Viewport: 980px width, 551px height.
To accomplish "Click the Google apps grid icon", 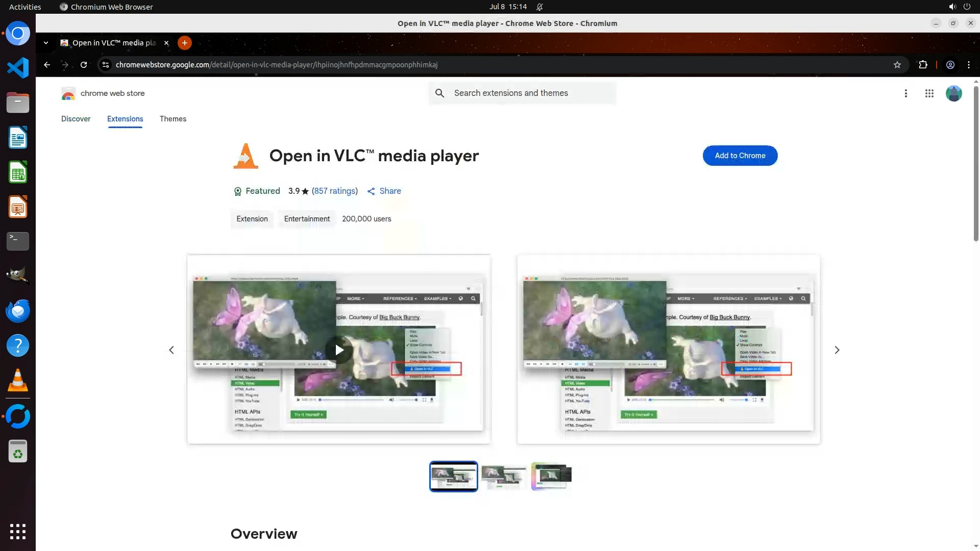I will click(x=929, y=93).
